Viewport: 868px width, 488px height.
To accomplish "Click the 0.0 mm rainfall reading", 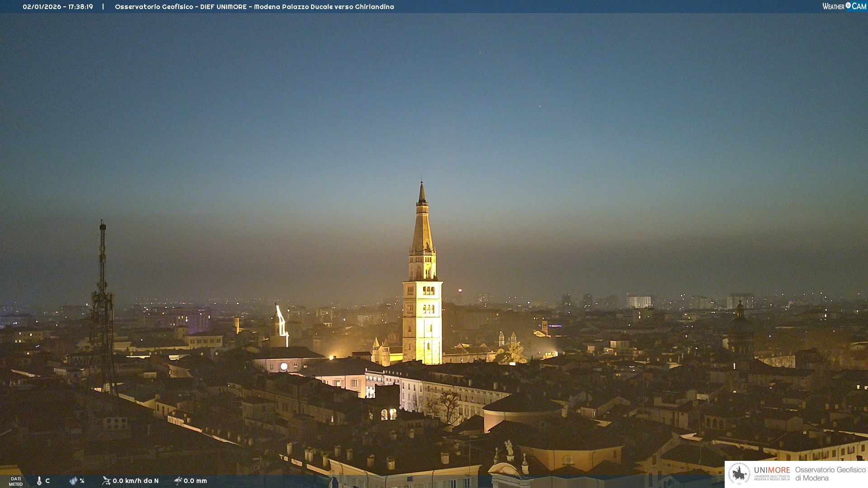I will [195, 481].
